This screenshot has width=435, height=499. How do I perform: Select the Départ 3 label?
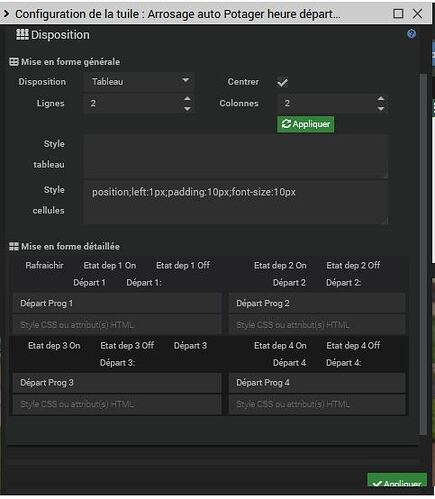190,346
